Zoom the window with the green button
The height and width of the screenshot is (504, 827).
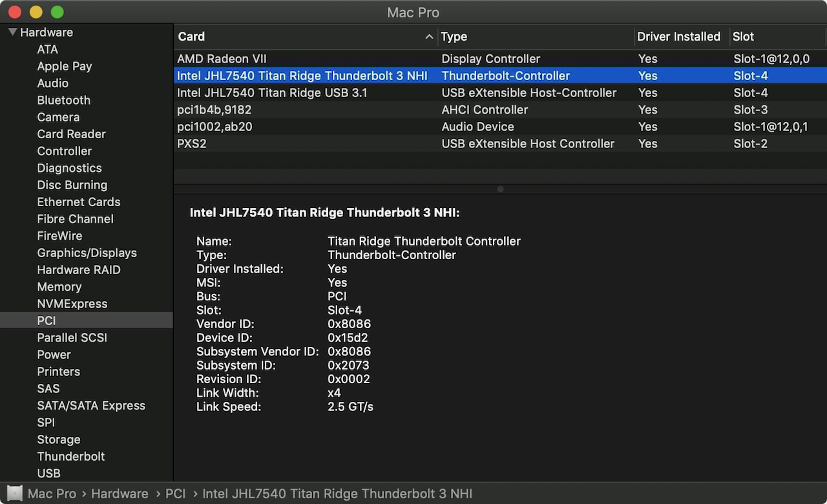pos(58,12)
